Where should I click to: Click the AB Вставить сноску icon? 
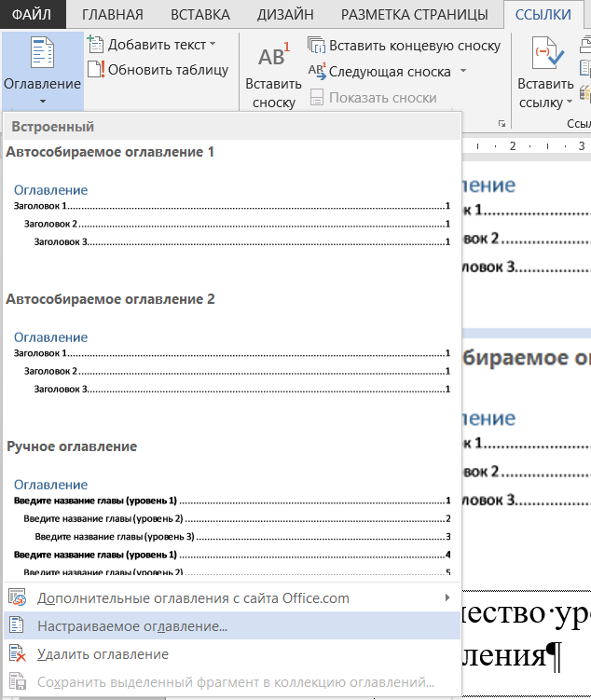[273, 55]
